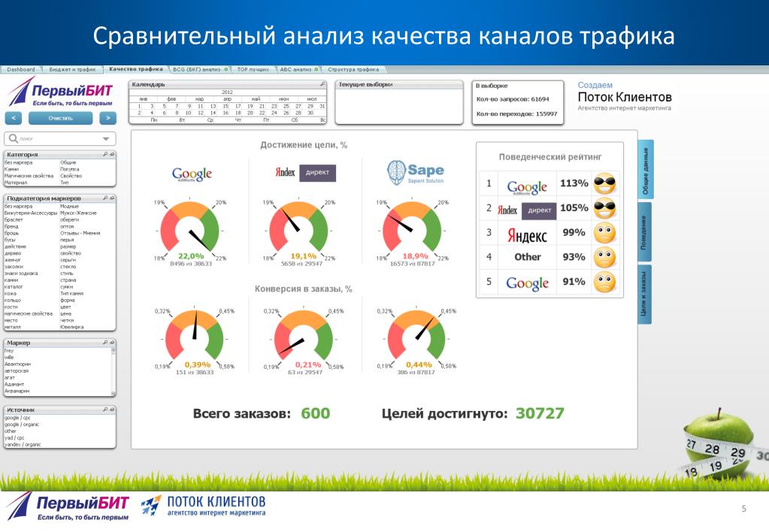The width and height of the screenshot is (769, 532).
Task: Select month 'мар' in Календарь
Action: coord(199,98)
